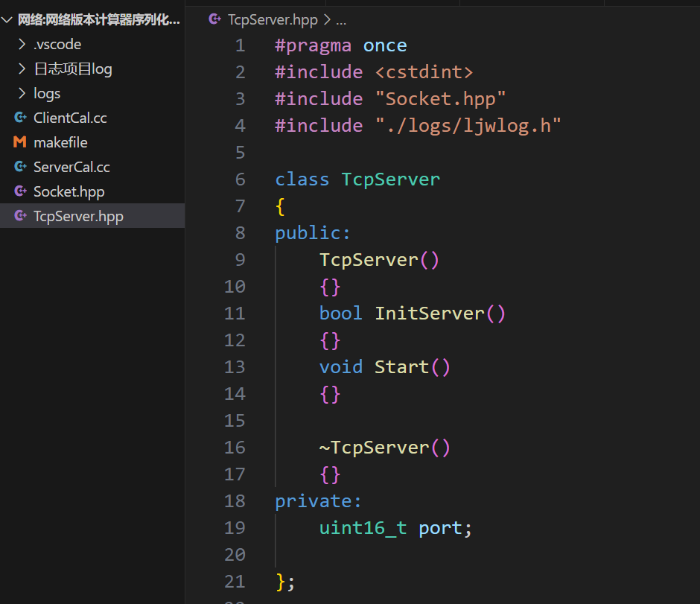Expand the 日志项目log folder
The image size is (700, 604).
[x=22, y=69]
